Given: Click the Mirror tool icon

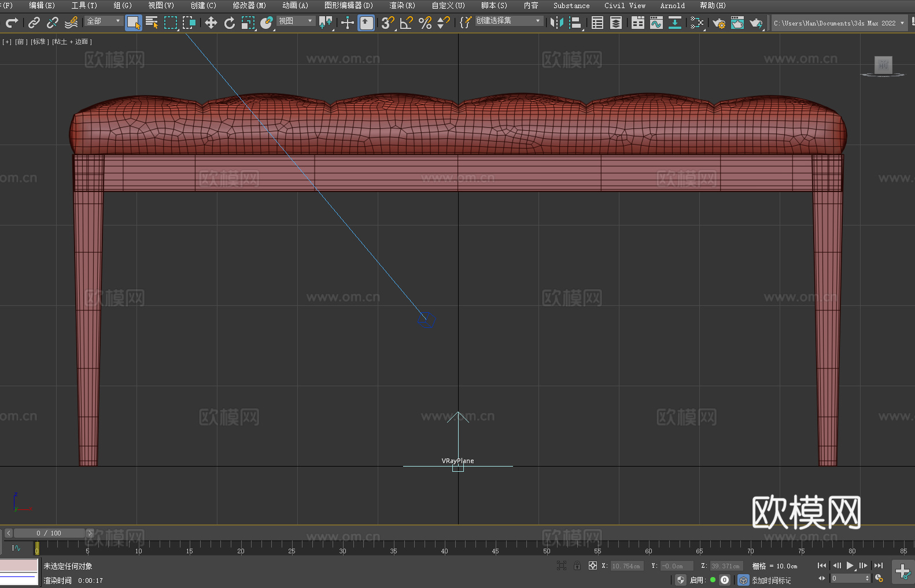Looking at the screenshot, I should [x=557, y=23].
